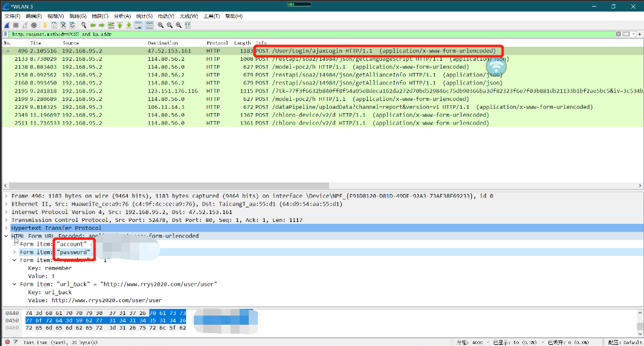Viewport: 644px width, 346px height.
Task: Stop the running packet capture
Action: (x=16, y=25)
